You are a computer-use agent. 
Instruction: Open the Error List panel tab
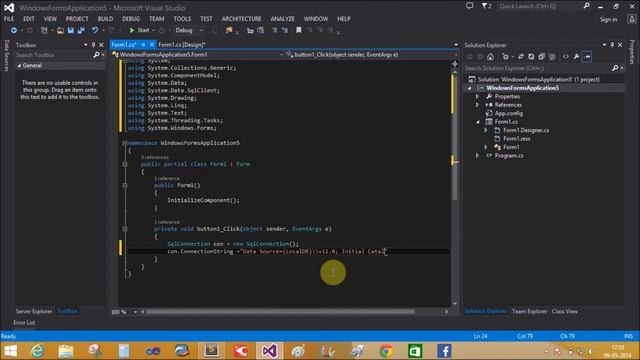pyautogui.click(x=24, y=322)
